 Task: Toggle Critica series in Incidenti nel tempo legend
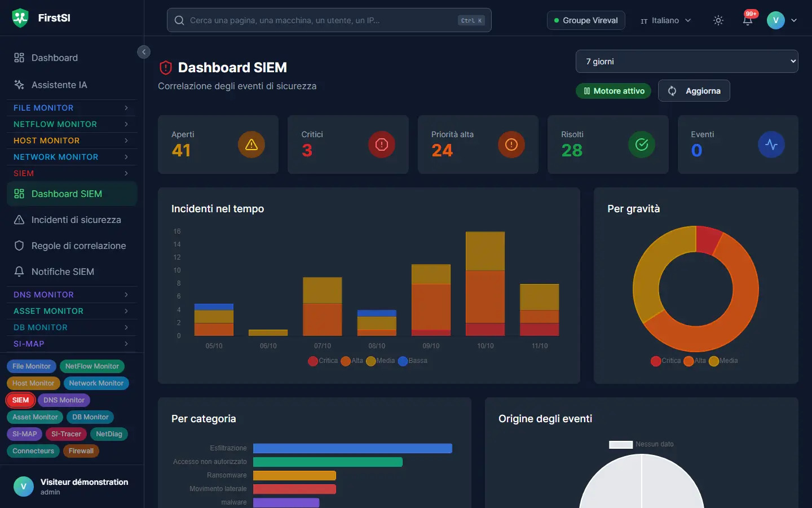pos(323,361)
